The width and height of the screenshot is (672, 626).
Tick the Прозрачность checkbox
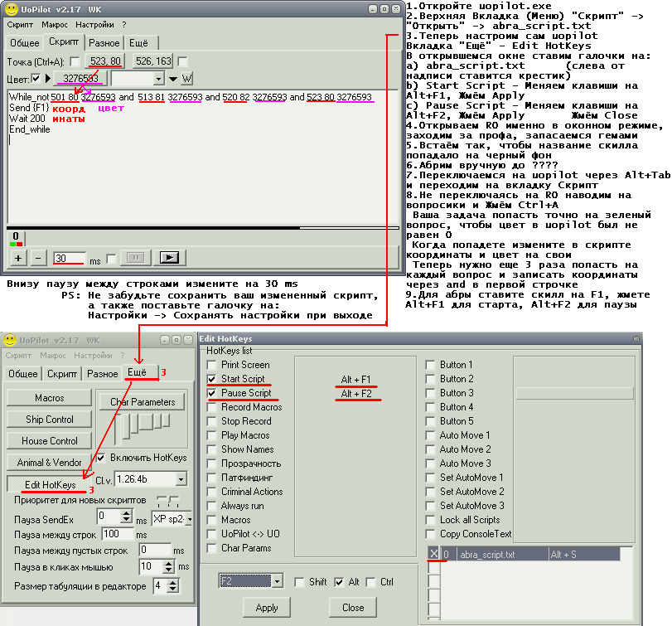[211, 464]
